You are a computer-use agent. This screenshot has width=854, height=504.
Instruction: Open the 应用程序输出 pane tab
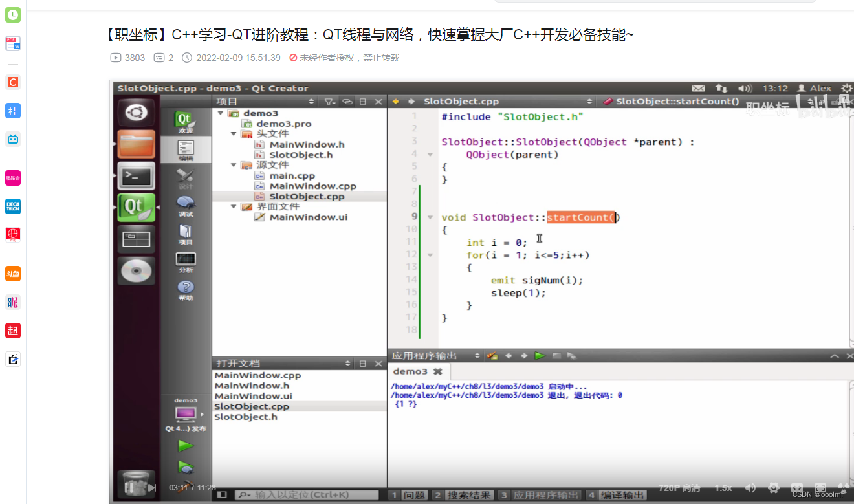click(x=540, y=495)
